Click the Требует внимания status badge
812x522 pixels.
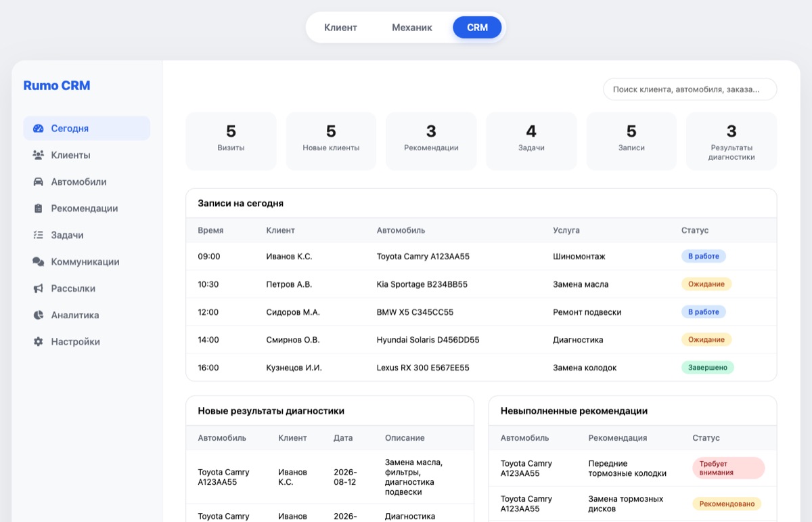728,469
